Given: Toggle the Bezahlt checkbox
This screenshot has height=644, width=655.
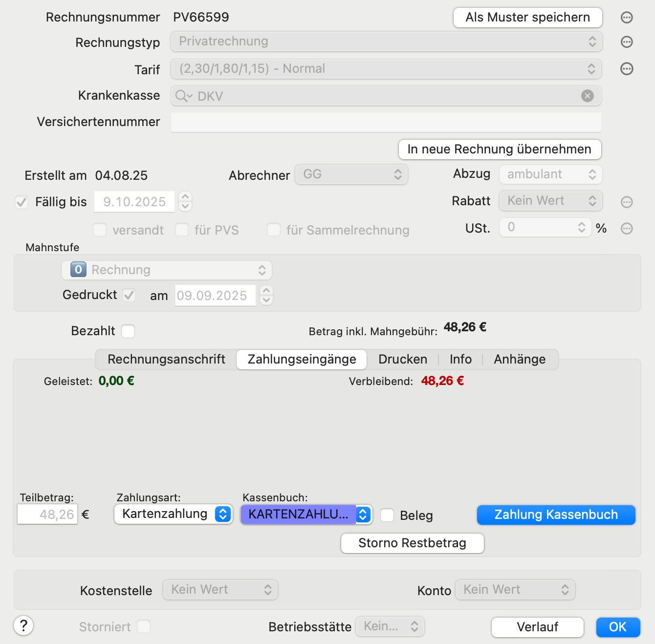Looking at the screenshot, I should coord(128,331).
